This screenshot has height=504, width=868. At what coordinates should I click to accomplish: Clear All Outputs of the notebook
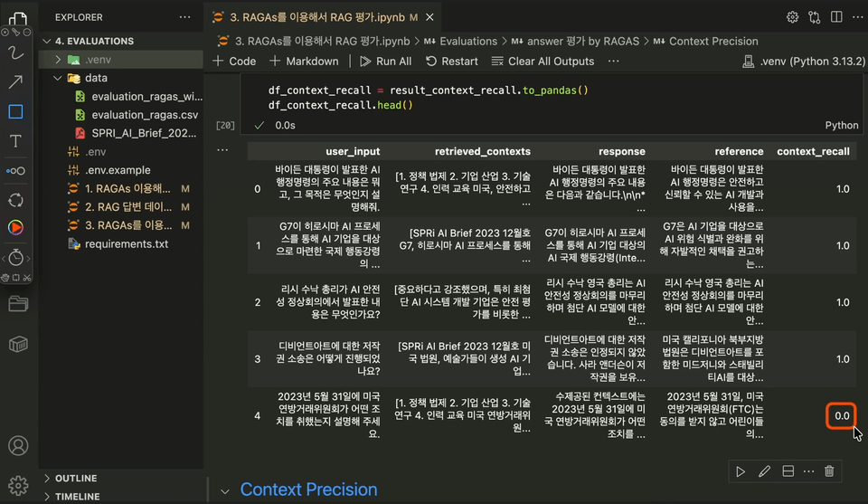(x=543, y=61)
